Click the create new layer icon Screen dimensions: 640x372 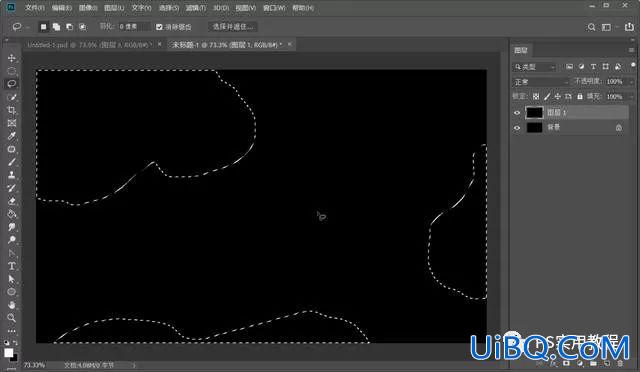pos(607,363)
